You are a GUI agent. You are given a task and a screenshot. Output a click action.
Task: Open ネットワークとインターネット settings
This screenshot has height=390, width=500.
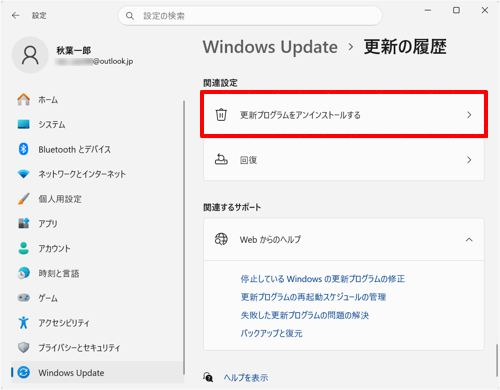(x=97, y=174)
